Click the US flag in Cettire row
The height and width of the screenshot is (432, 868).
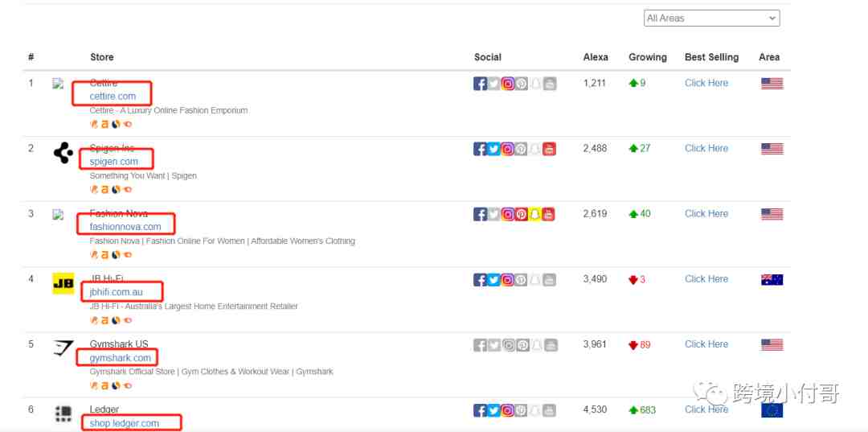772,84
